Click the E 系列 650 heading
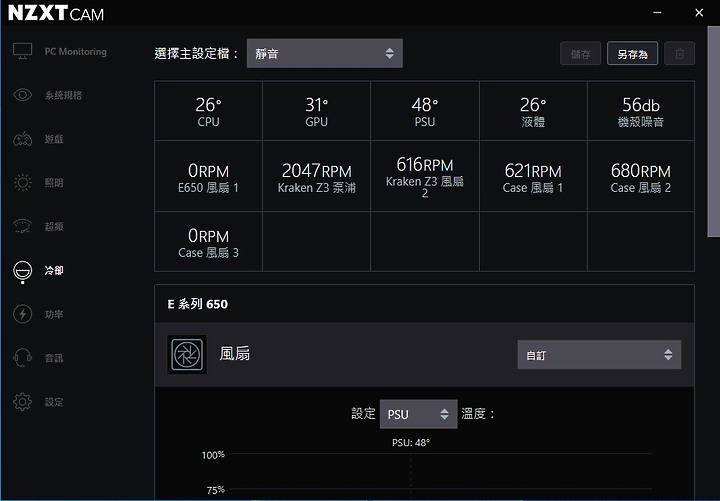The height and width of the screenshot is (501, 720). point(197,304)
